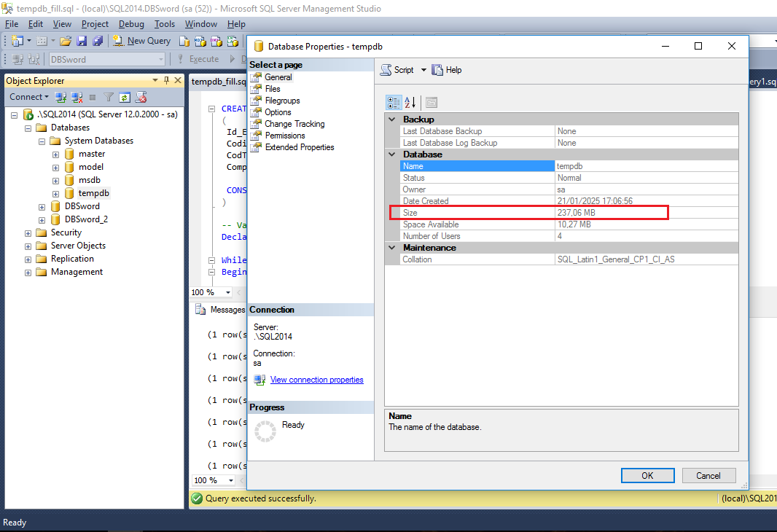Image resolution: width=777 pixels, height=532 pixels.
Task: Click the Database Engine Query icon
Action: click(x=184, y=41)
